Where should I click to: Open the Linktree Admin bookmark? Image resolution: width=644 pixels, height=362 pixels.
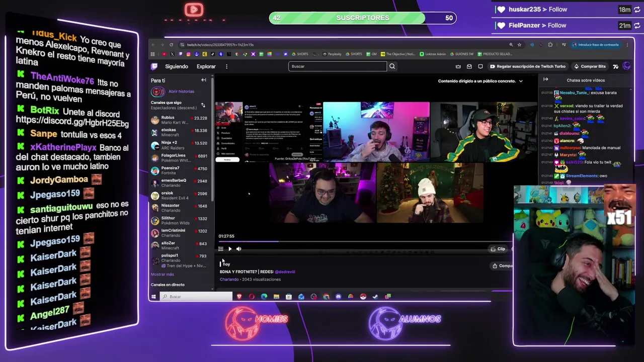tap(433, 54)
